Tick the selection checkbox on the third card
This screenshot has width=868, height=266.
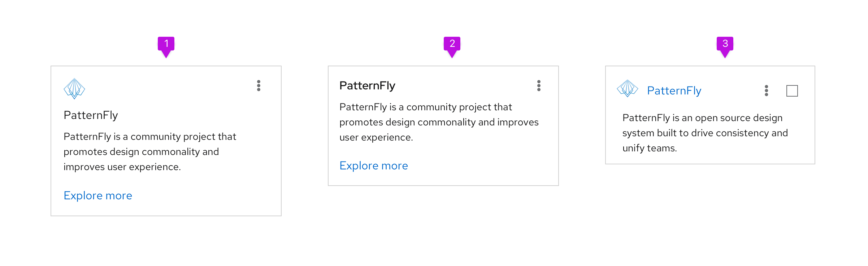point(792,91)
